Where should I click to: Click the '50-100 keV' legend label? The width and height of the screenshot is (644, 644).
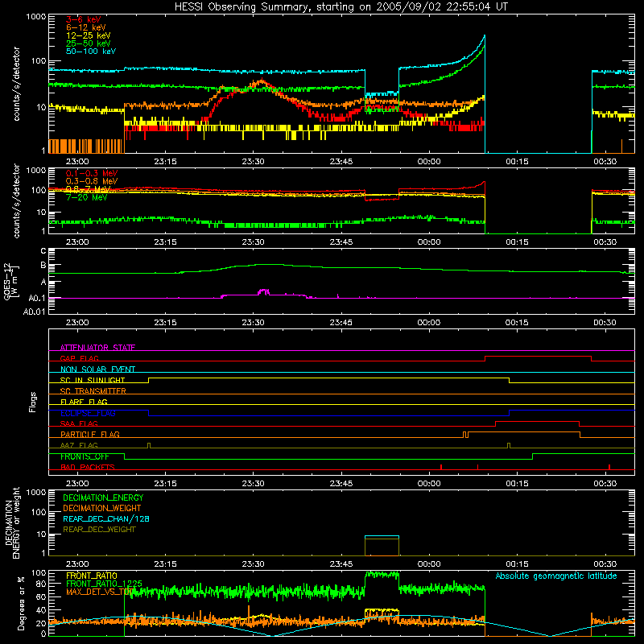click(91, 52)
